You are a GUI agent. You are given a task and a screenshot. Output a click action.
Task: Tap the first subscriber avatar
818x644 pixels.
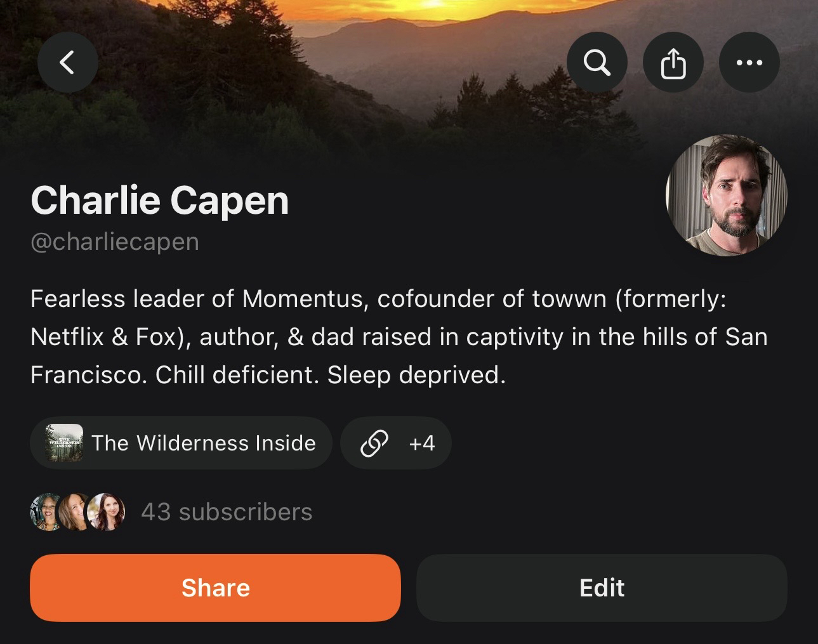tap(45, 512)
